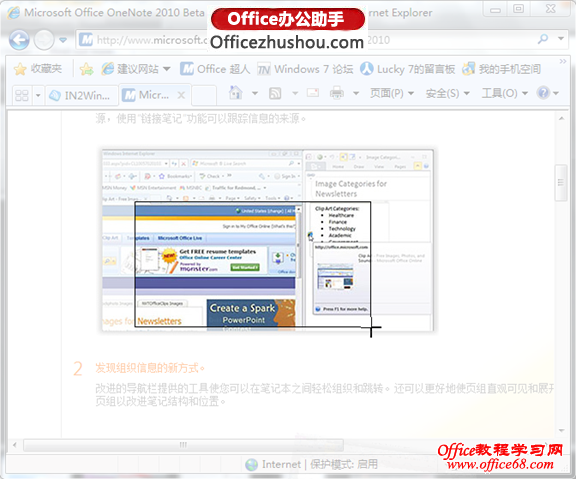Click the horizontal scrollbar thumb

[x=183, y=445]
